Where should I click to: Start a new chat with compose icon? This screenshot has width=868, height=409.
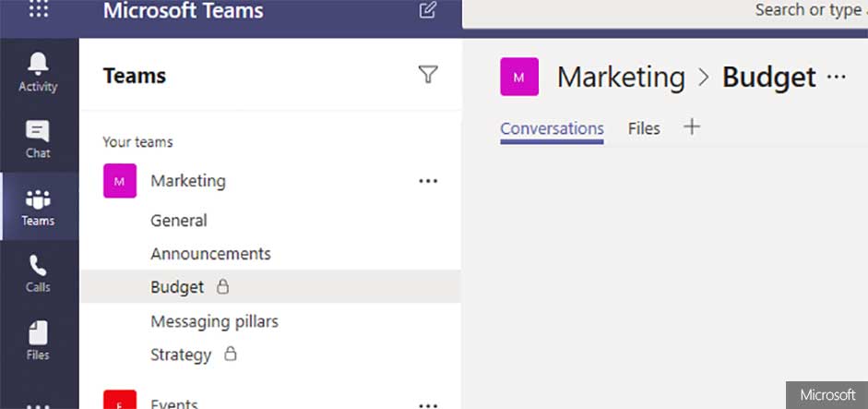[x=427, y=11]
